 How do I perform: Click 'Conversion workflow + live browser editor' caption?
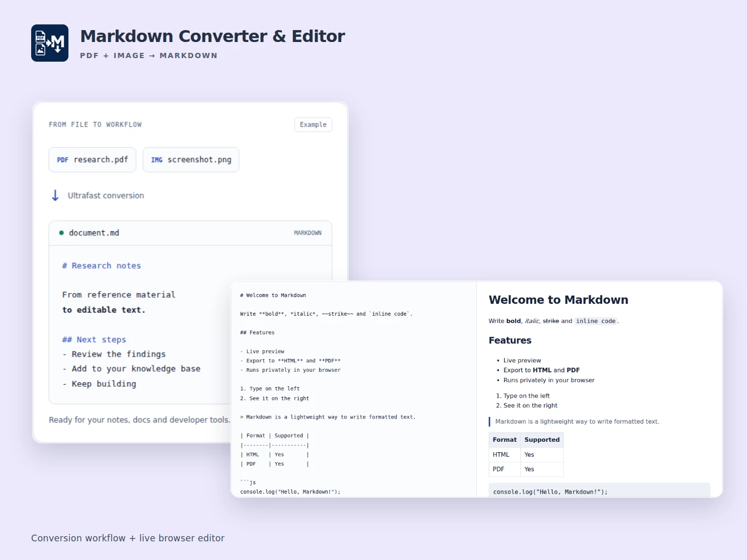tap(128, 538)
